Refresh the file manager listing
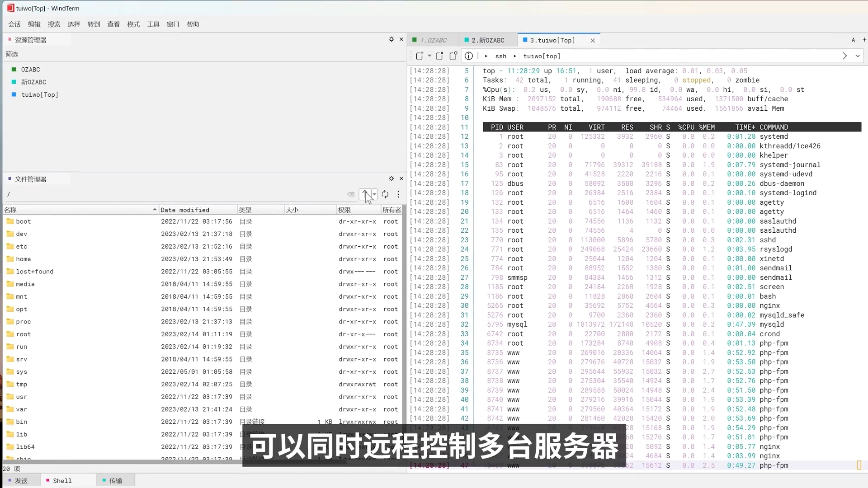This screenshot has height=488, width=868. pos(385,194)
